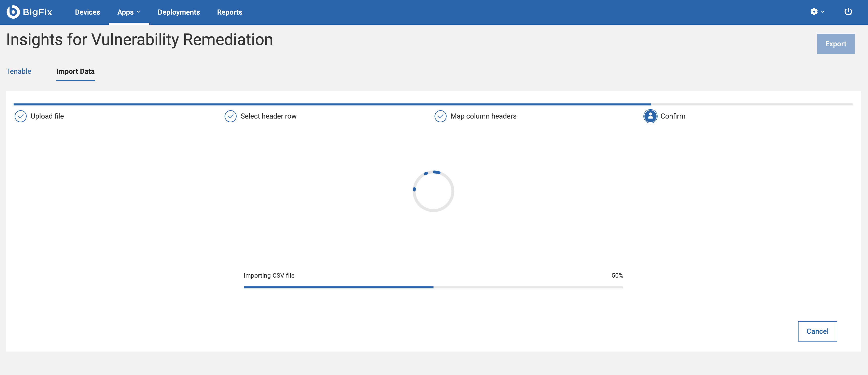868x375 pixels.
Task: Click the loading spinner circle
Action: pos(433,191)
